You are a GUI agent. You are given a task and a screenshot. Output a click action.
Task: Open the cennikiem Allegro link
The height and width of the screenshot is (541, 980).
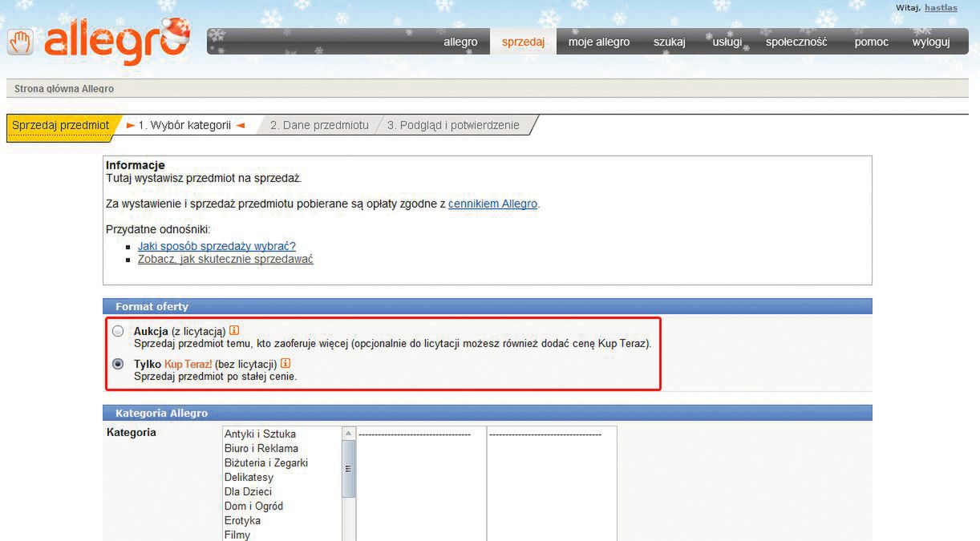[x=492, y=204]
